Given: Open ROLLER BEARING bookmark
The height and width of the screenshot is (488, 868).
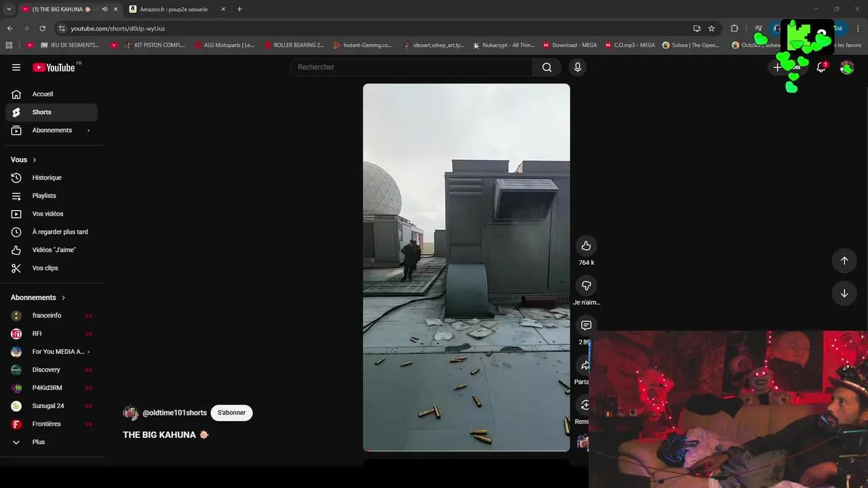Looking at the screenshot, I should click(294, 45).
